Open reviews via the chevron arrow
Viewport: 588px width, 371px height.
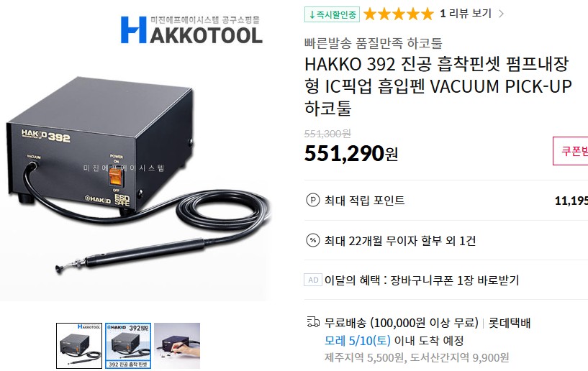501,14
